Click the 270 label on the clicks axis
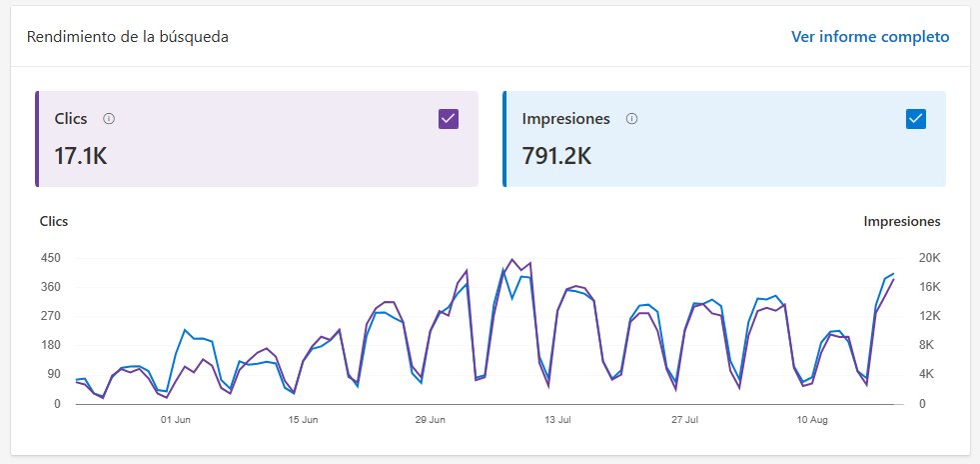980x464 pixels. coord(51,316)
